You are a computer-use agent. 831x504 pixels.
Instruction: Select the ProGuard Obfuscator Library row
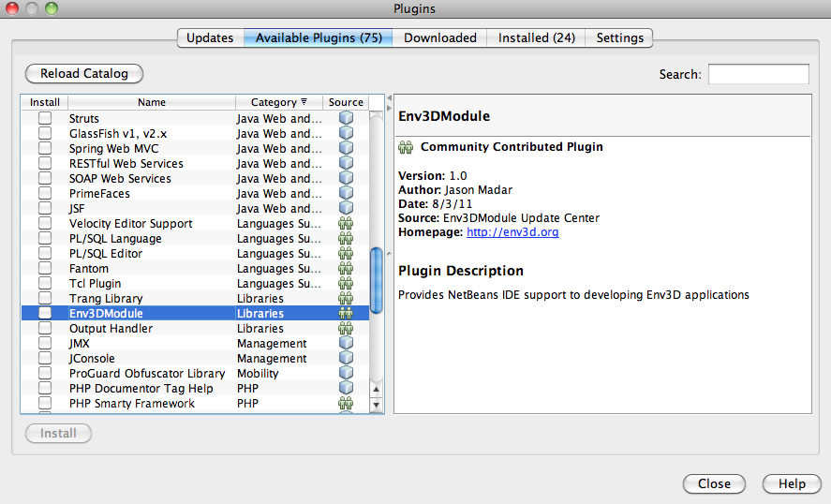[x=195, y=373]
